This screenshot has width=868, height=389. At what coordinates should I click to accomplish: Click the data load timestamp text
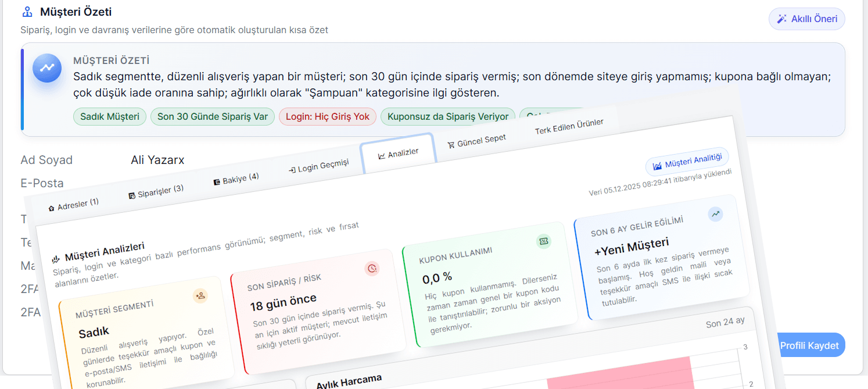[x=661, y=183]
